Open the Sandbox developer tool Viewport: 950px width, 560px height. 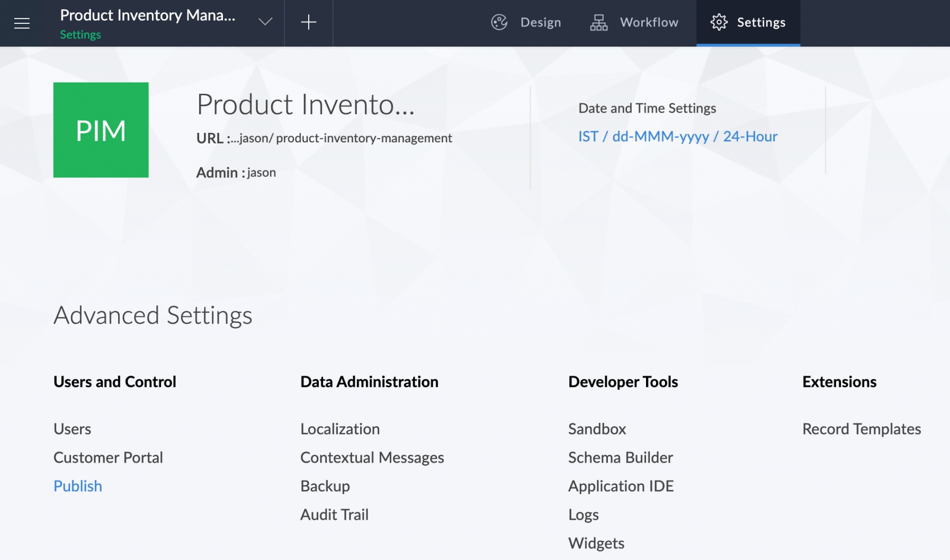coord(597,429)
